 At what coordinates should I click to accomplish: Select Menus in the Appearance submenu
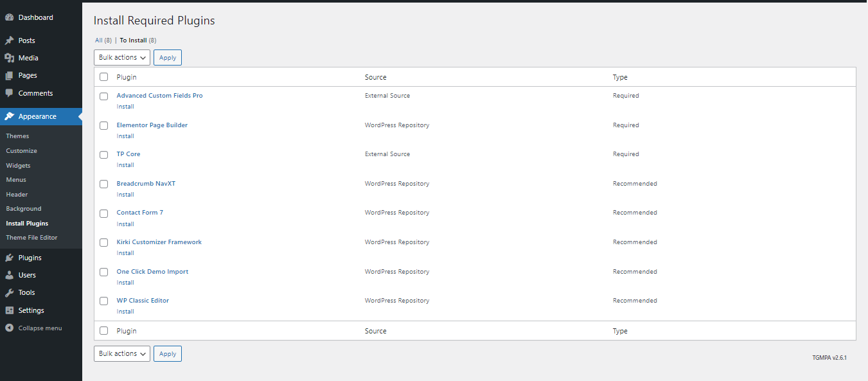click(16, 180)
